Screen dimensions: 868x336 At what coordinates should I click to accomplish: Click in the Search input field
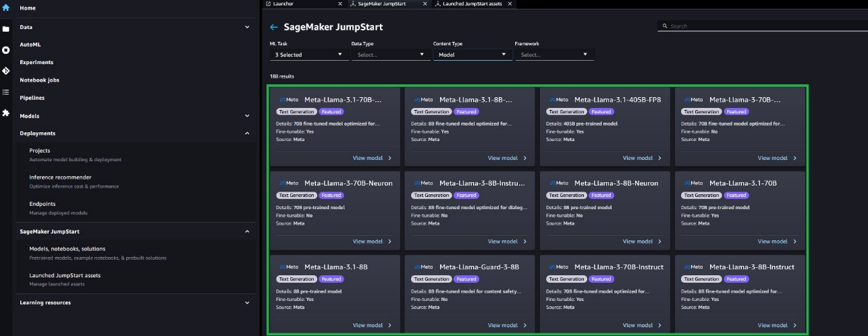pos(763,26)
